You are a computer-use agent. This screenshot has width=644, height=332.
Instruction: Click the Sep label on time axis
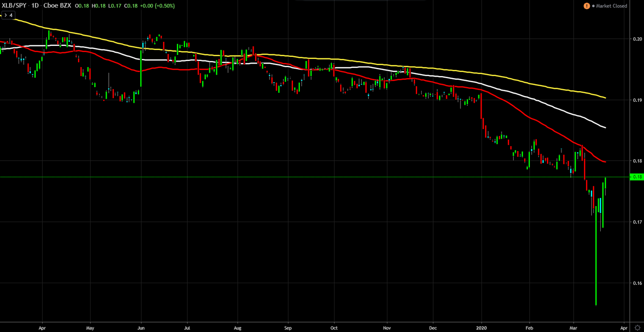coord(288,327)
